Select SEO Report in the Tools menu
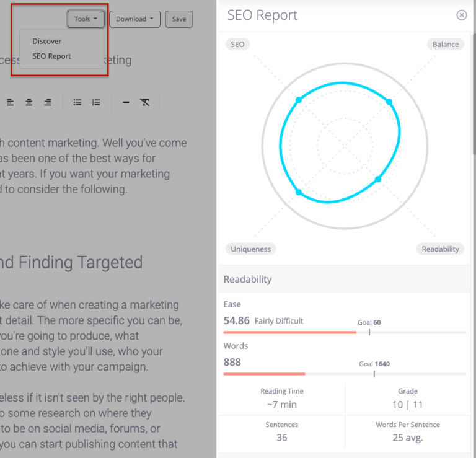This screenshot has width=476, height=458. (51, 56)
